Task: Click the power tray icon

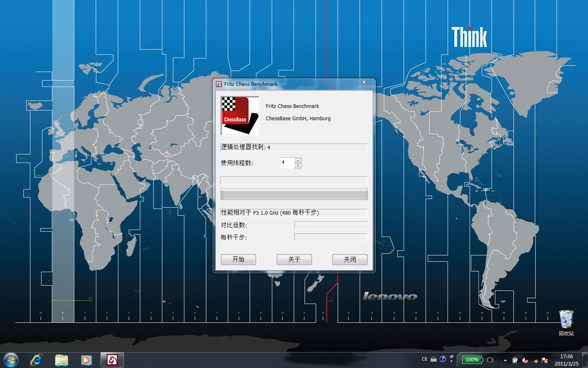Action: (515, 360)
